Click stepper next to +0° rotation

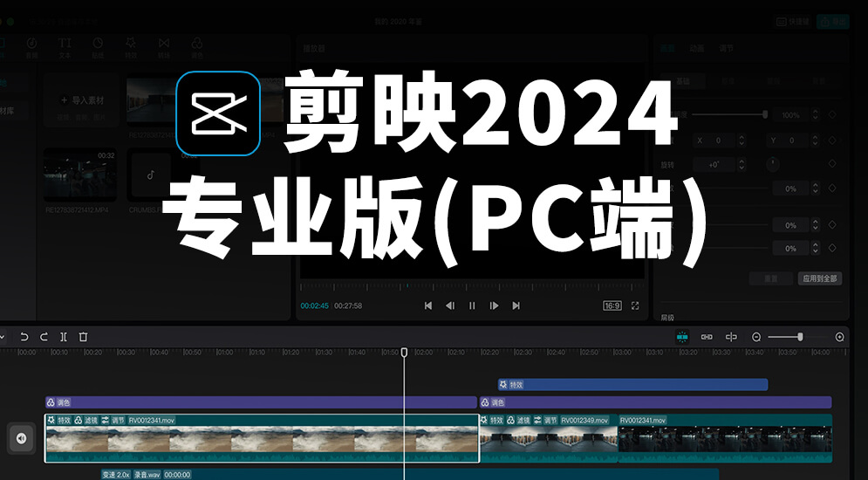(742, 164)
